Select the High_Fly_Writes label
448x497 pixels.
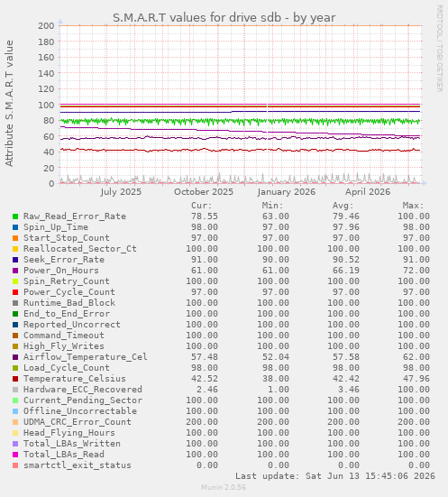coord(64,346)
